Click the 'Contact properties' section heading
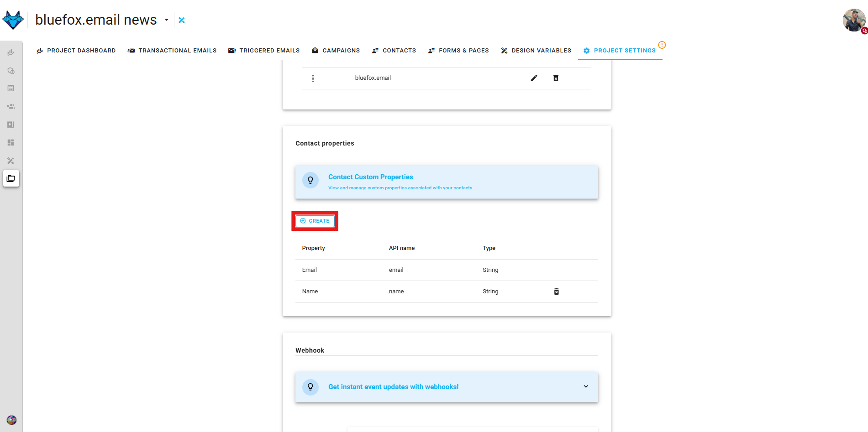The width and height of the screenshot is (868, 432). [325, 143]
